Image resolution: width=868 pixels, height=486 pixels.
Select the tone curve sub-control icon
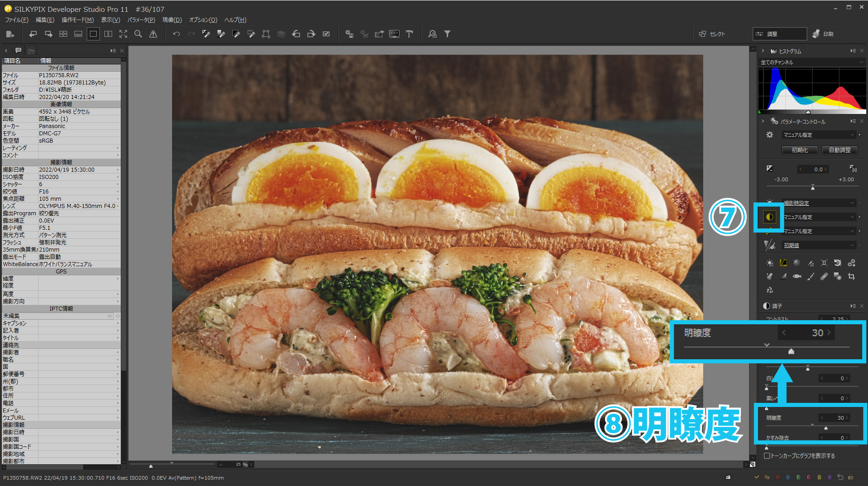[x=783, y=263]
